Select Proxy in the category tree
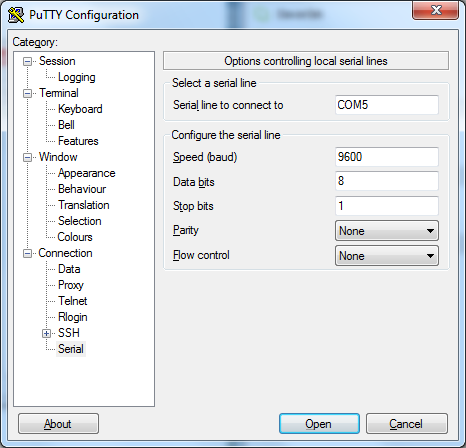This screenshot has width=466, height=448. tap(71, 285)
